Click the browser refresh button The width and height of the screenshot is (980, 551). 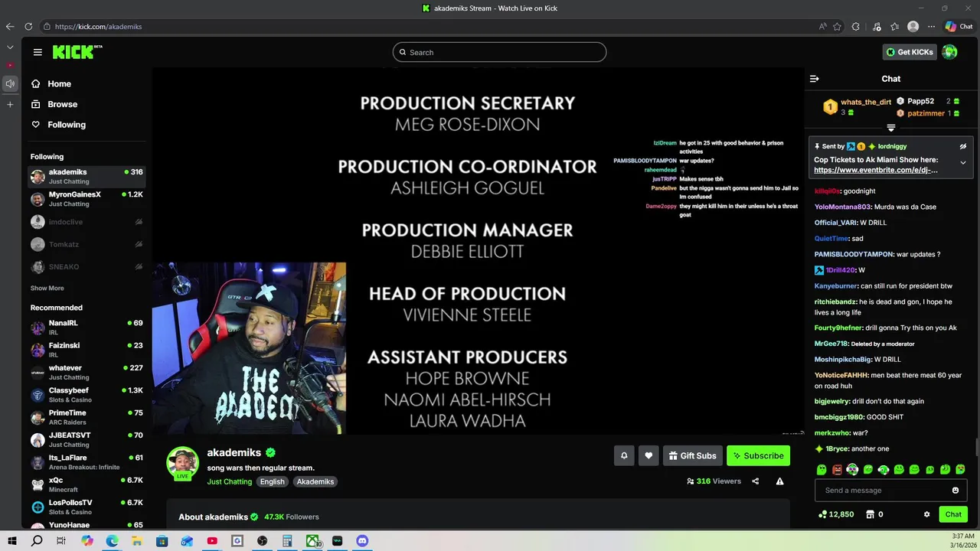(28, 26)
